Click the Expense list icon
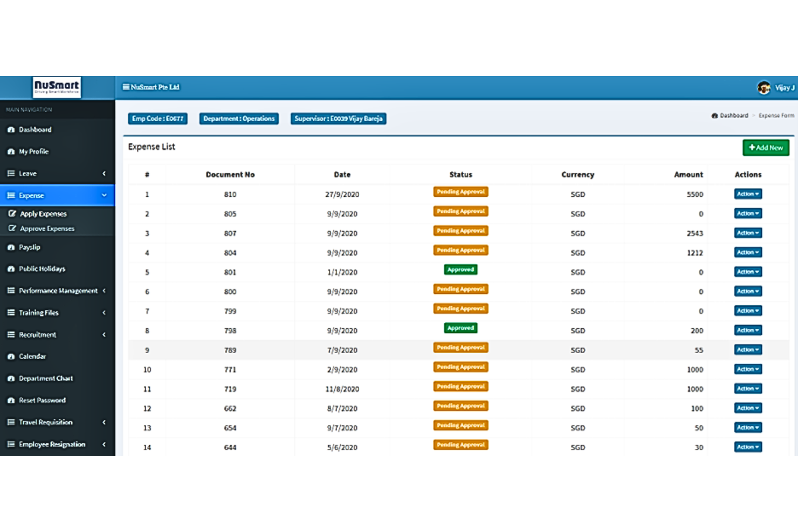Screen dimensions: 798x532 pyautogui.click(x=11, y=196)
